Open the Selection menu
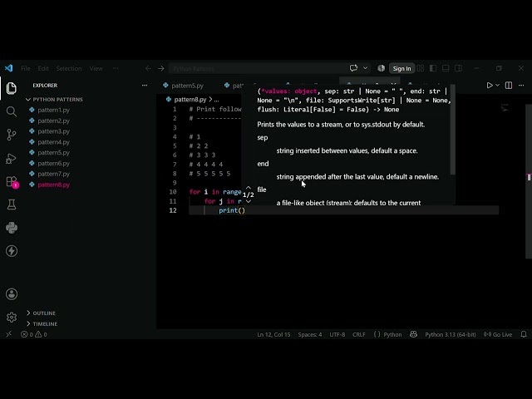This screenshot has width=532, height=399. point(69,68)
